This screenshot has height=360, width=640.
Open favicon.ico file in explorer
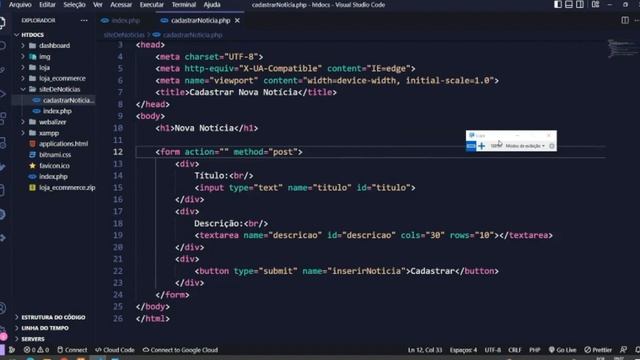pyautogui.click(x=54, y=166)
